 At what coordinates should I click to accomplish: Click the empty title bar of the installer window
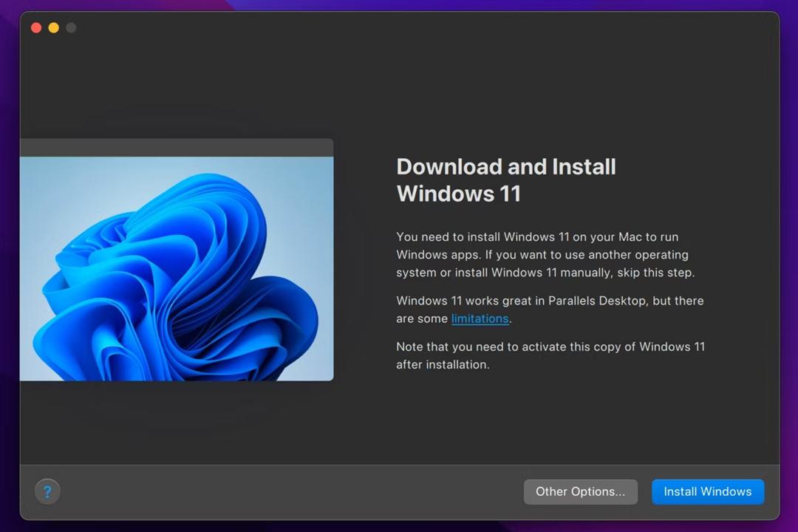[x=407, y=27]
